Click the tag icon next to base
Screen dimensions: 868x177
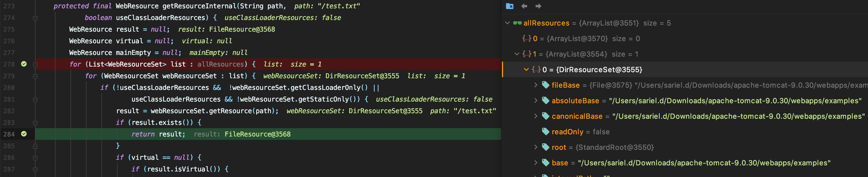545,163
